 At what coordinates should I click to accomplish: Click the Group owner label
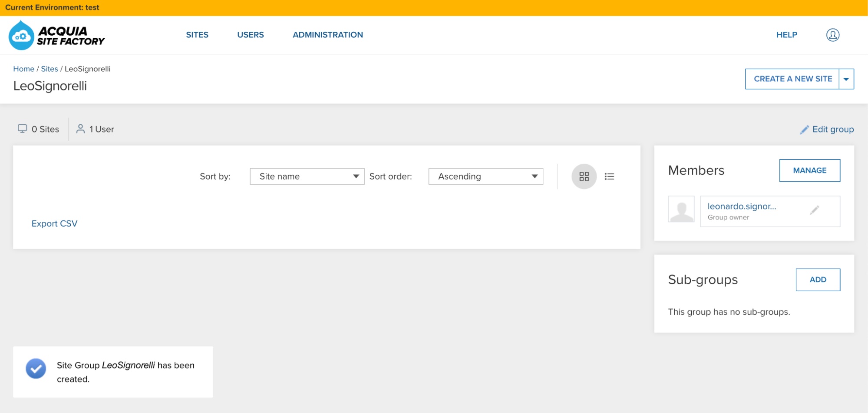click(x=728, y=217)
